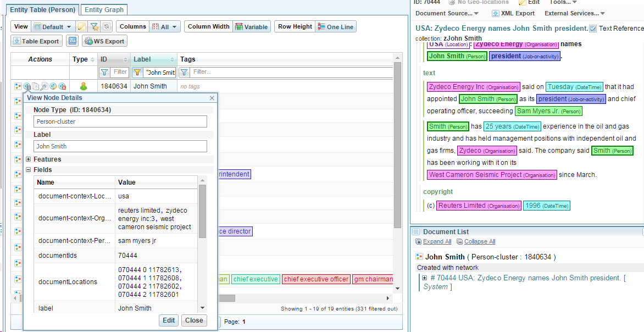Open the Default view dropdown
The width and height of the screenshot is (644, 332).
52,27
